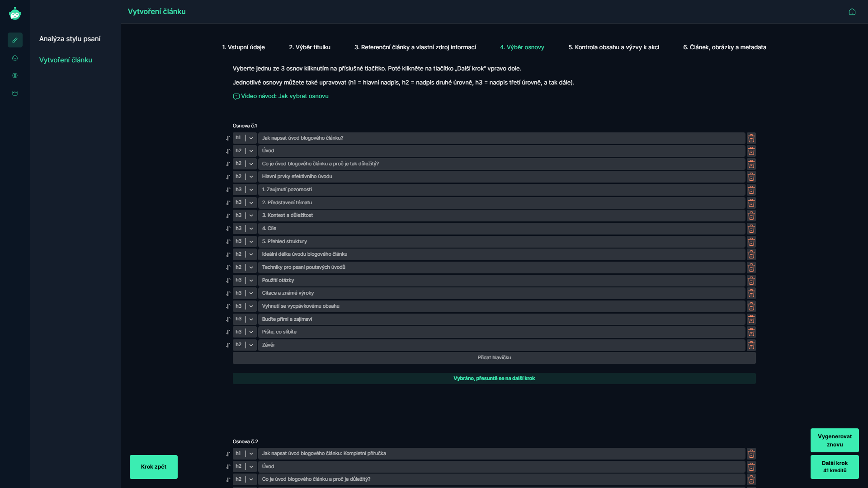Go to step '2. Výběr titulku'
Image resolution: width=868 pixels, height=488 pixels.
click(310, 47)
